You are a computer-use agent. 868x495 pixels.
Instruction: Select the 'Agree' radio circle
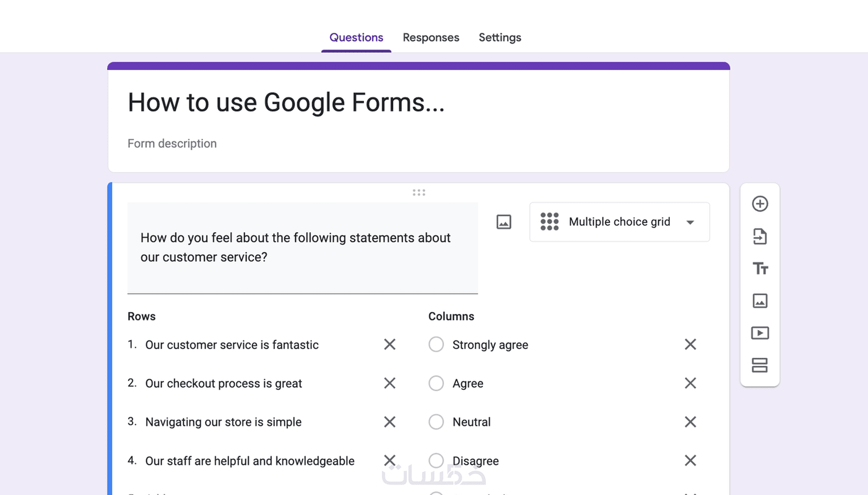(436, 383)
